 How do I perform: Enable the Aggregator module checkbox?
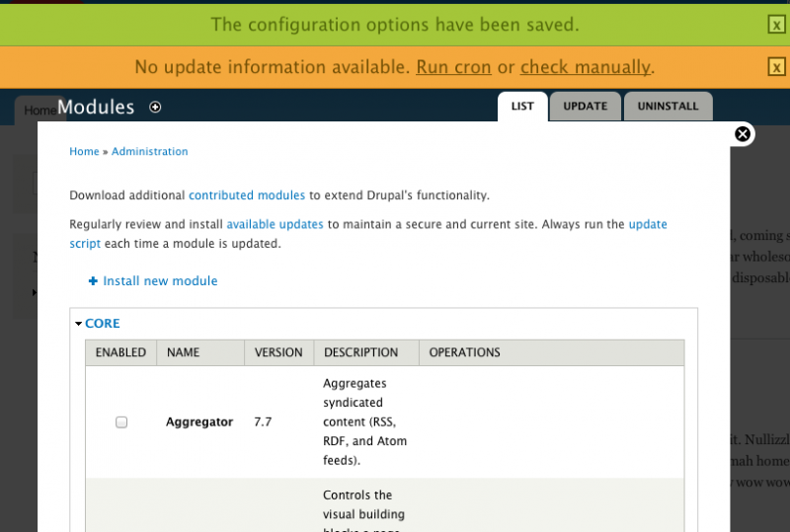pyautogui.click(x=121, y=421)
